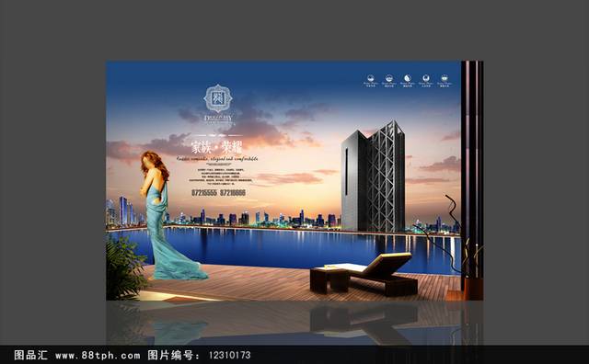Click the tall glass skyscraper in the poster
The width and height of the screenshot is (589, 364).
[373, 176]
